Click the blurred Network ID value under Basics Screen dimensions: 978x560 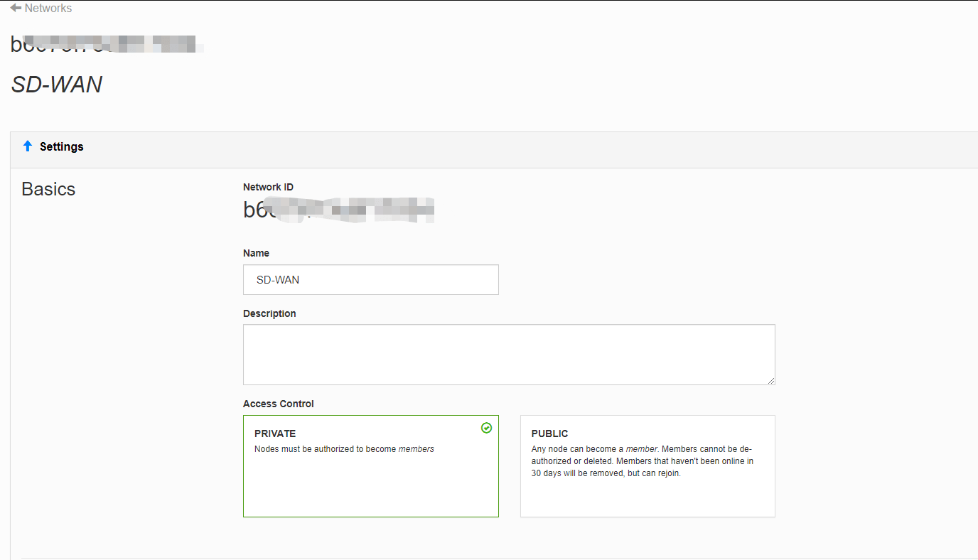click(339, 210)
